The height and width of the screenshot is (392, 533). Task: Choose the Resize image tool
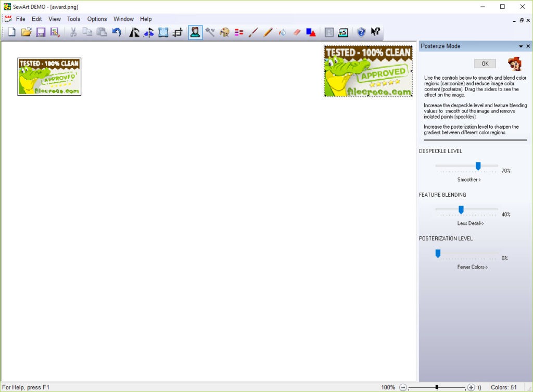(163, 32)
